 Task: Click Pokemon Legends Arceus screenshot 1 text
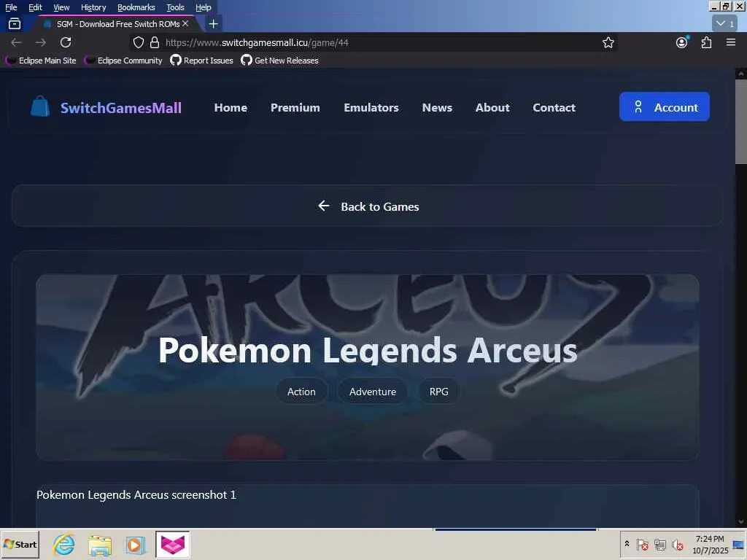tap(136, 495)
